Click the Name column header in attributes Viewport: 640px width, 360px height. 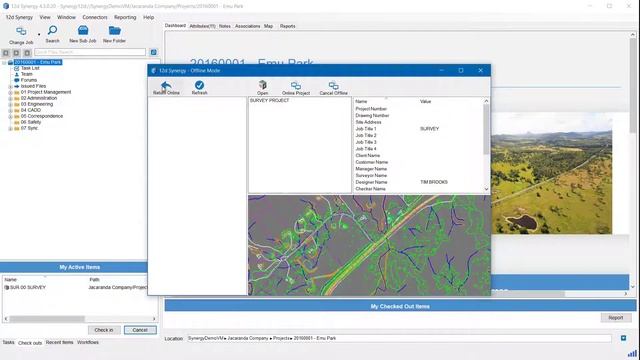point(361,101)
